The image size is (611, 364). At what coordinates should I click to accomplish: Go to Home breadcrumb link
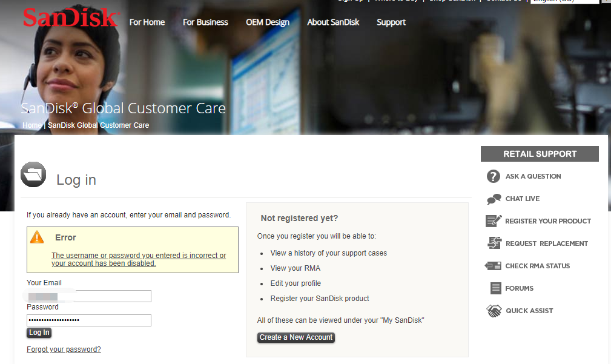click(32, 125)
